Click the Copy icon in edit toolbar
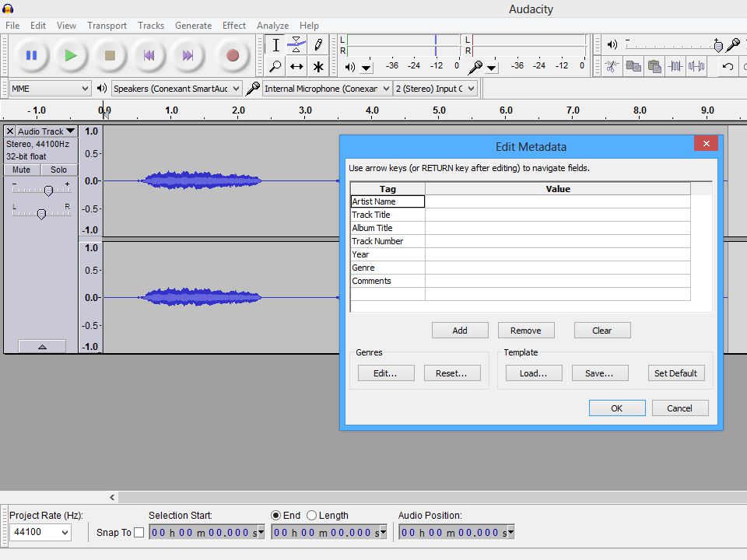Image resolution: width=747 pixels, height=560 pixels. point(633,66)
